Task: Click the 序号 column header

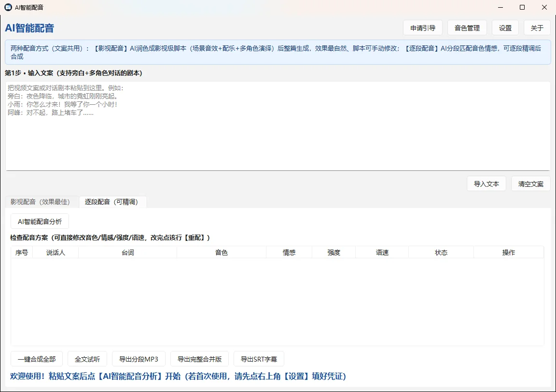Action: (x=22, y=252)
